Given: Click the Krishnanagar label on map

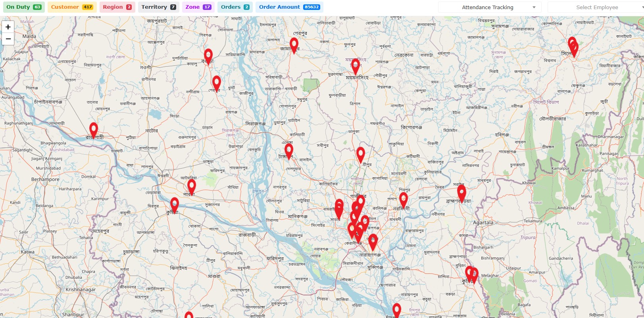Looking at the screenshot, I should coord(81,290).
